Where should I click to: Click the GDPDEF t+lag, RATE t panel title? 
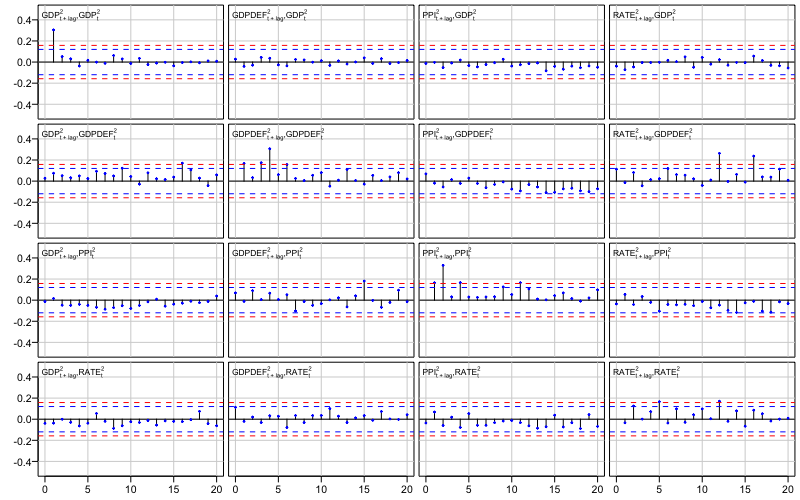(272, 371)
